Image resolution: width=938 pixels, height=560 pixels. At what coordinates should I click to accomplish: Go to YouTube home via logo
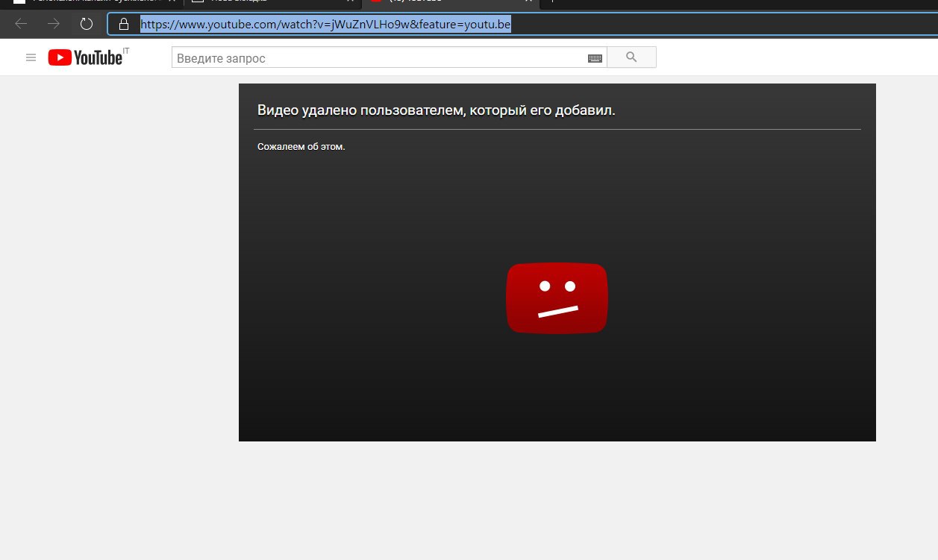85,57
